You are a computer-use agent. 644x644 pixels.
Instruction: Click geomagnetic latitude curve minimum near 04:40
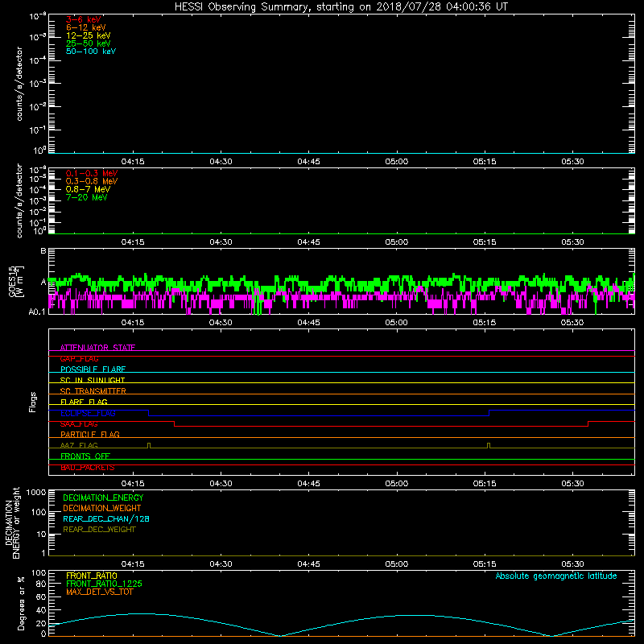click(279, 635)
